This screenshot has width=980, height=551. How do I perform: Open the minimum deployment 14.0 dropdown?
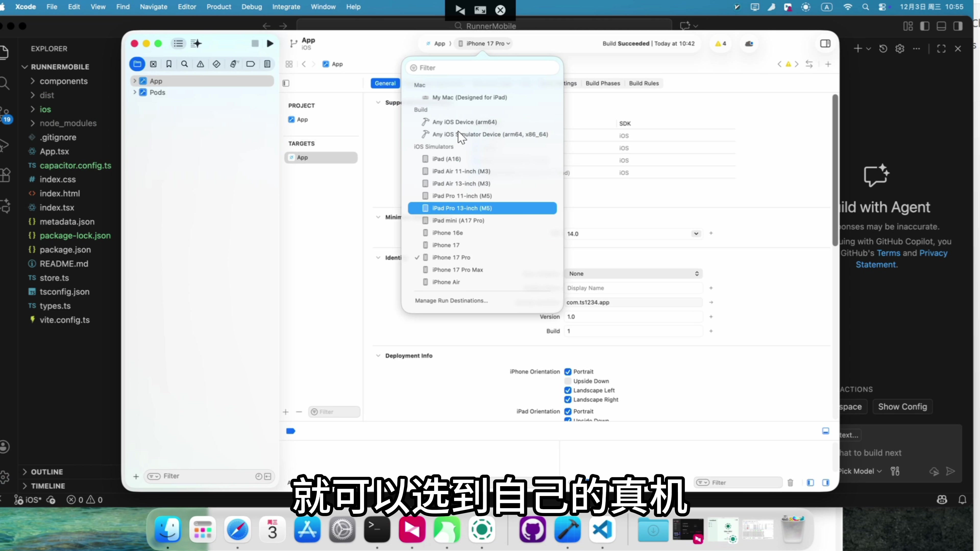(696, 233)
